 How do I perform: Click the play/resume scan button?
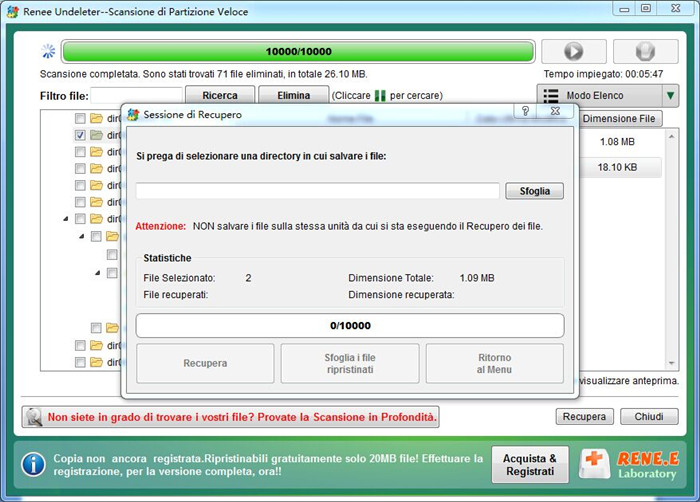574,51
